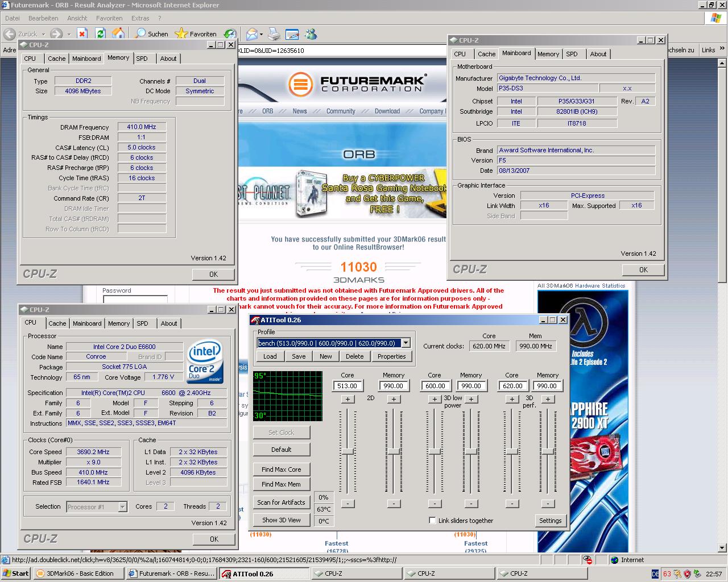Click plus button above 3D perf Core slider

click(x=512, y=399)
